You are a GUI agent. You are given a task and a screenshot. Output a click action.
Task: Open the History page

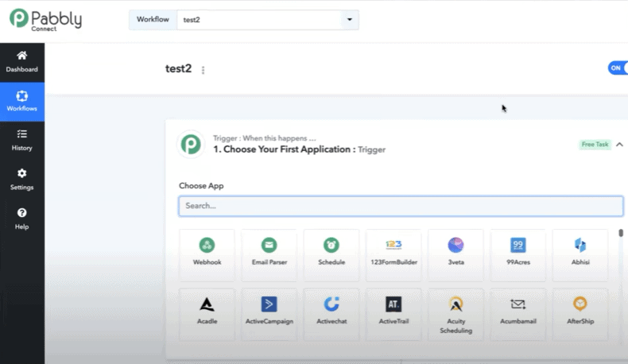pyautogui.click(x=22, y=141)
